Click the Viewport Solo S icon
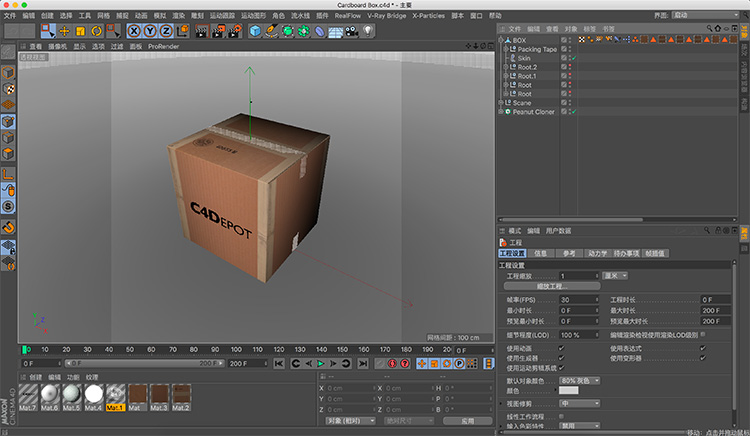Viewport: 750px width, 436px height. (8, 207)
